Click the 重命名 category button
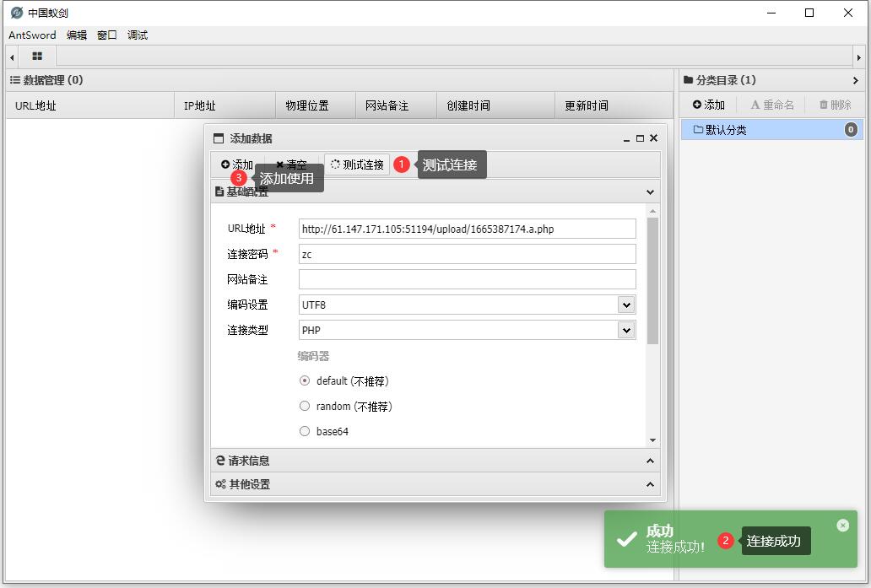The width and height of the screenshot is (871, 588). coord(772,105)
